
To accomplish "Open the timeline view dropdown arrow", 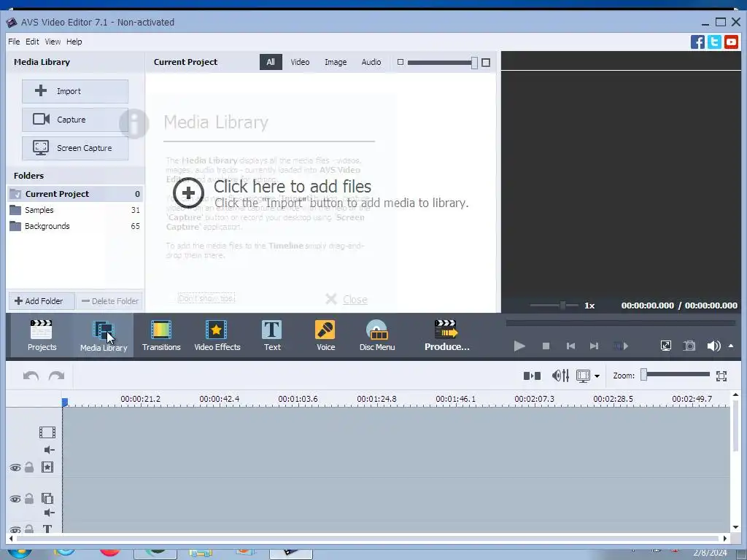I will point(597,376).
